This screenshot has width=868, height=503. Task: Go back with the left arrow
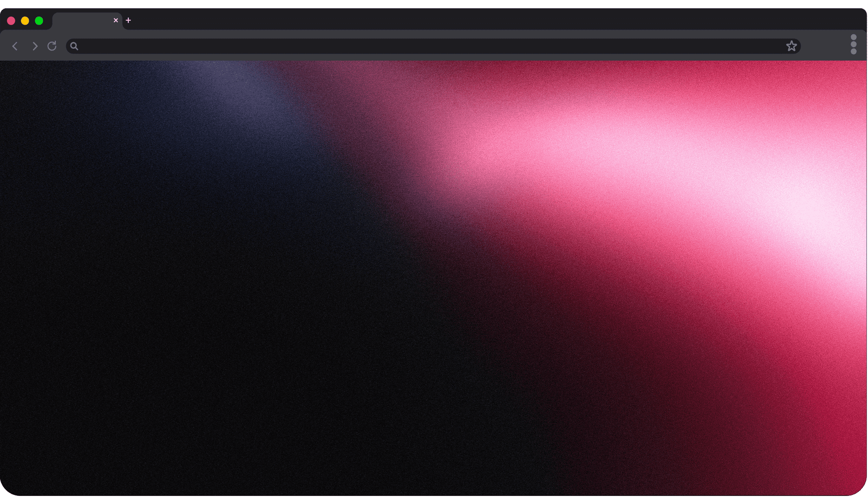click(15, 46)
